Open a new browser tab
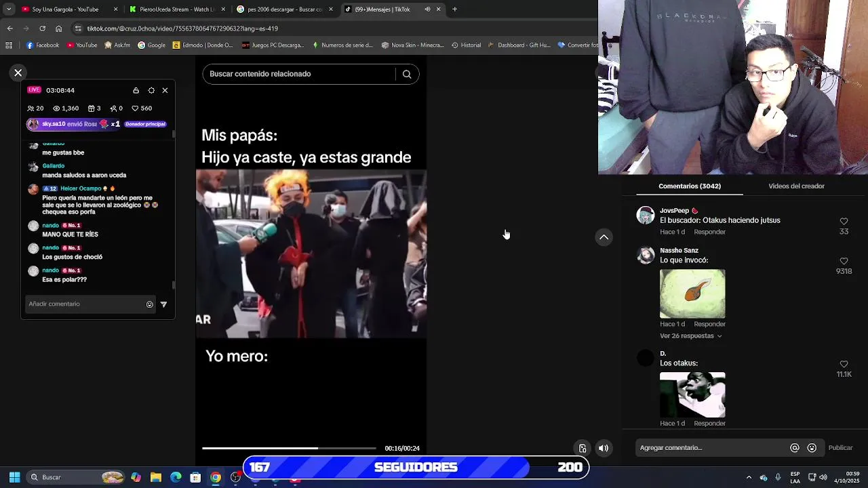 pyautogui.click(x=454, y=9)
